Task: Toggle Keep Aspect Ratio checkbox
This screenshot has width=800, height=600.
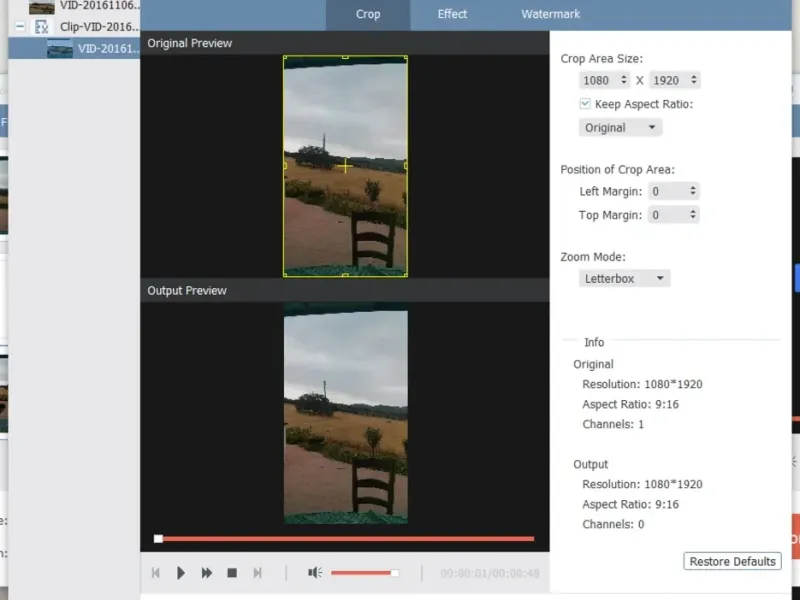Action: pos(585,104)
